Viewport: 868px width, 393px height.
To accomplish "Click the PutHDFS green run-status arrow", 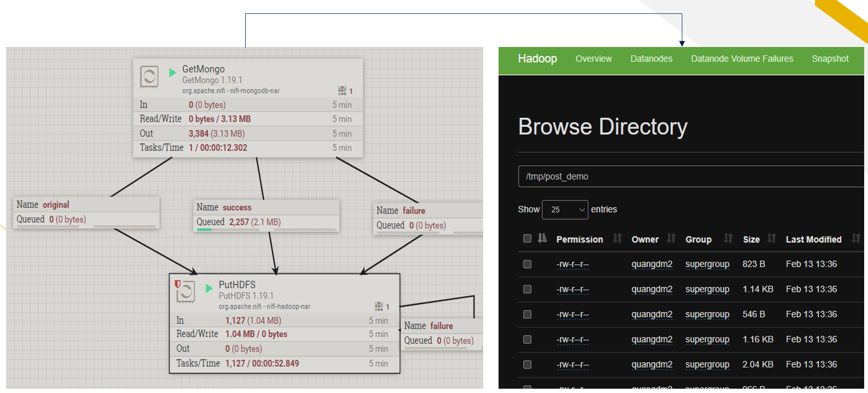I will [209, 288].
